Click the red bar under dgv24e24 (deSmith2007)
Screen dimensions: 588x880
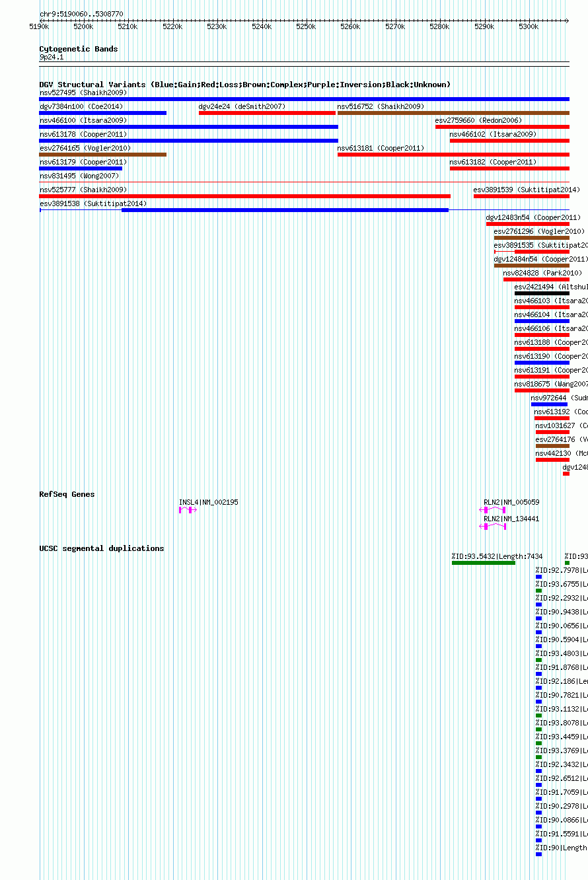[268, 113]
